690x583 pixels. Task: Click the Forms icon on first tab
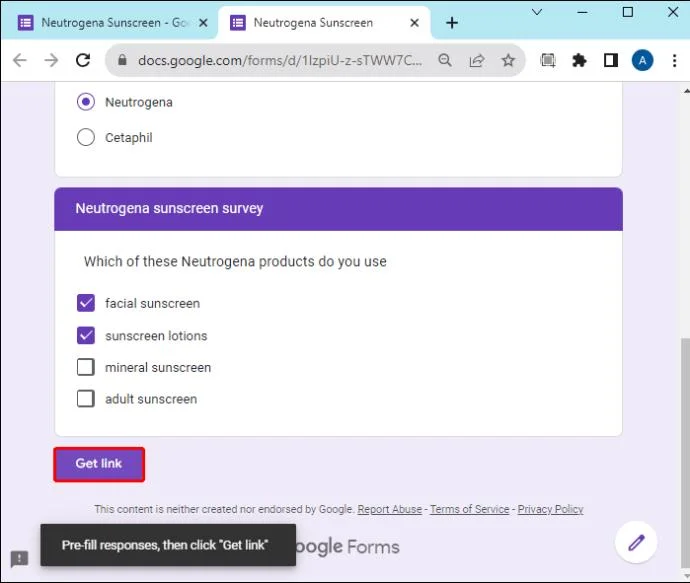pos(26,22)
